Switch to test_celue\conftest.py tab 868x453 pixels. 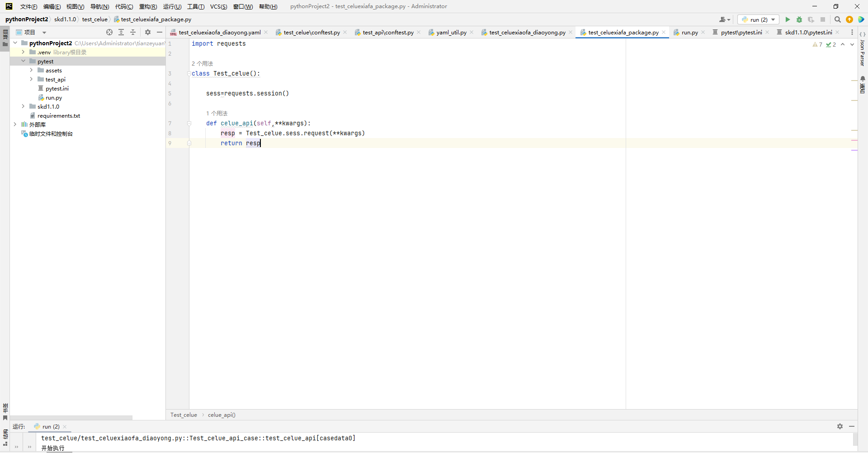click(x=311, y=32)
